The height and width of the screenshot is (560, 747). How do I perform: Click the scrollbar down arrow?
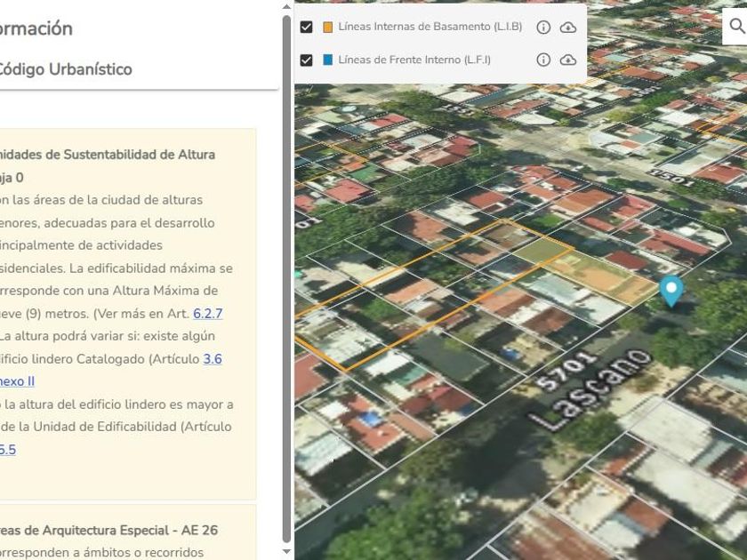point(286,552)
